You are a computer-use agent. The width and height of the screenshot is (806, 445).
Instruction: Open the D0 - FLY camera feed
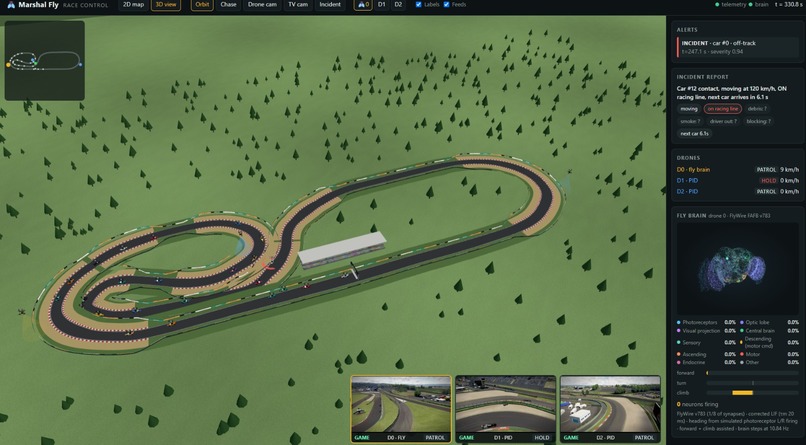click(x=401, y=409)
